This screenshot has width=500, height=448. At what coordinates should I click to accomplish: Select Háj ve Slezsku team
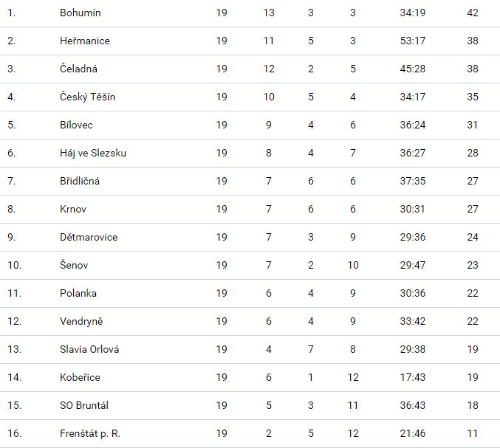coord(93,154)
